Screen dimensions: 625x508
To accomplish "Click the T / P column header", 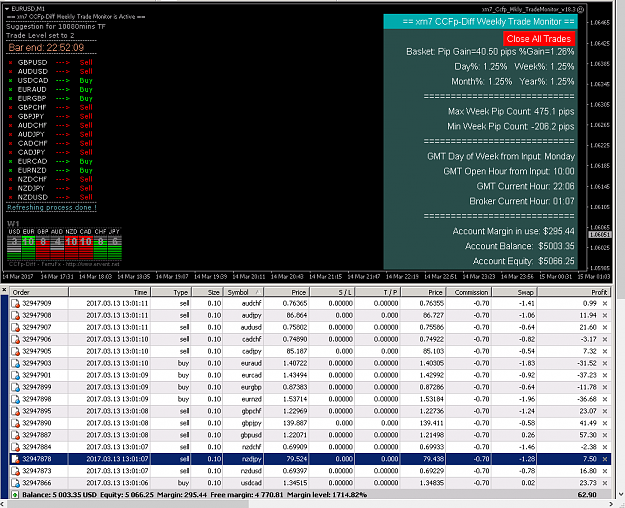I will coord(377,292).
